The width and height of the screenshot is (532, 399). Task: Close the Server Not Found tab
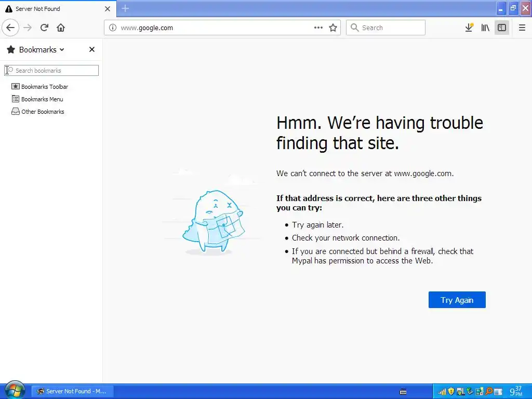107,9
